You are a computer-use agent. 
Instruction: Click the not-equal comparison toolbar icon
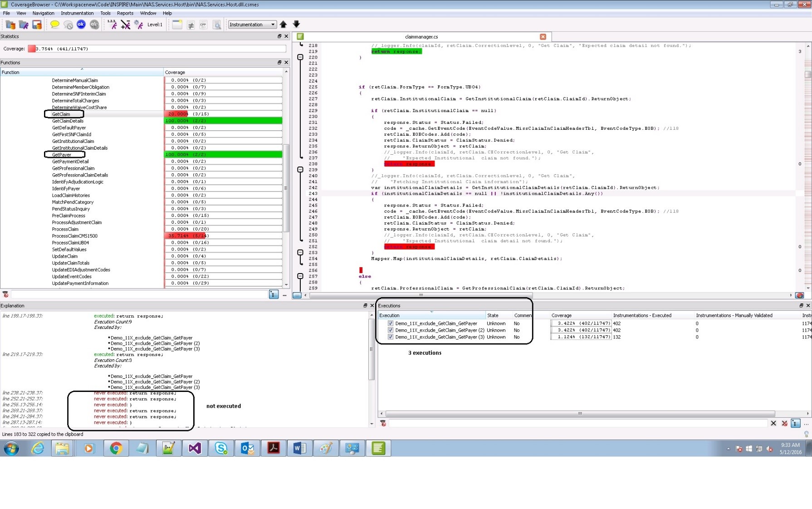coord(191,25)
